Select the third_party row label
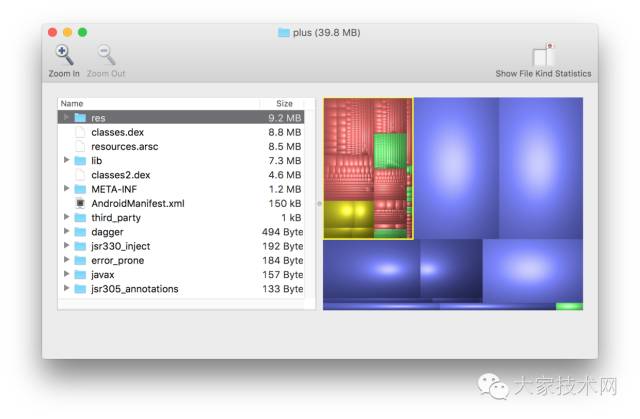The image size is (640, 419). click(x=116, y=218)
